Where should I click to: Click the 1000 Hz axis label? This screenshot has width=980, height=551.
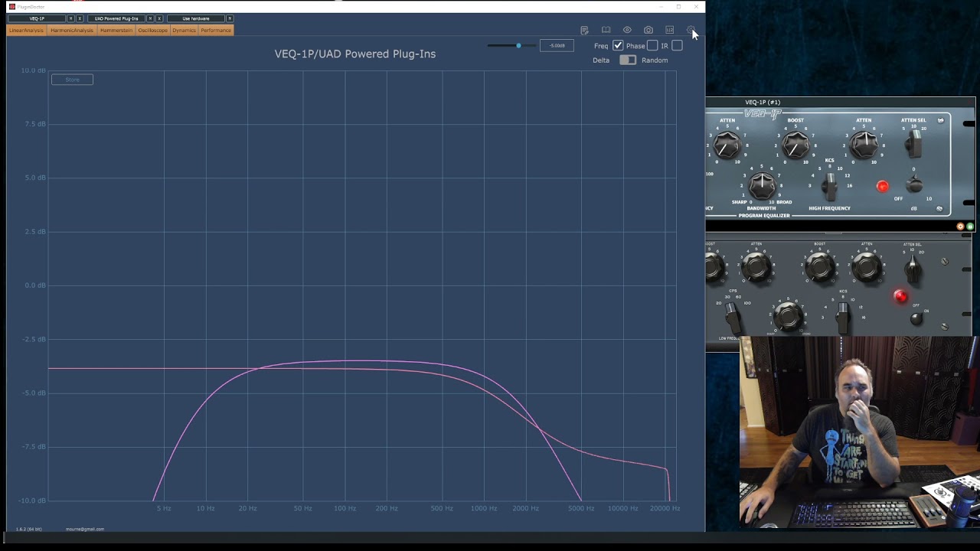tap(484, 508)
